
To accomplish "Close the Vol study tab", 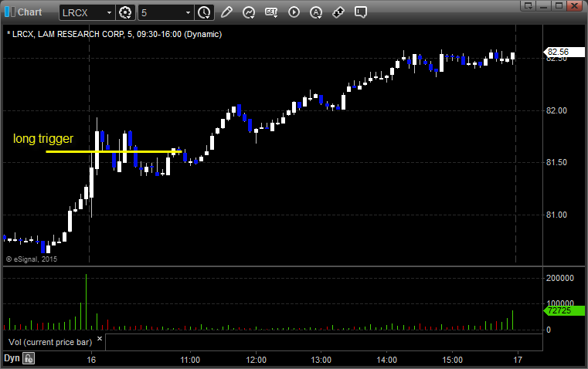I will [100, 338].
